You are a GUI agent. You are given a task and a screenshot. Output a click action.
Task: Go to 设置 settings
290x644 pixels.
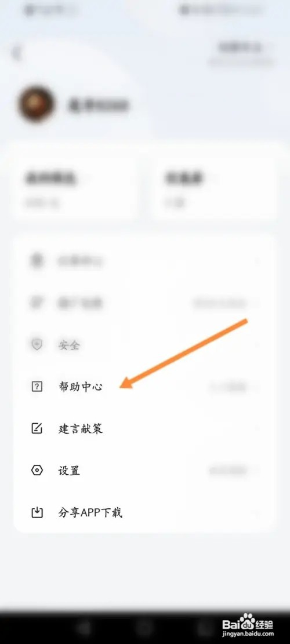coord(145,470)
